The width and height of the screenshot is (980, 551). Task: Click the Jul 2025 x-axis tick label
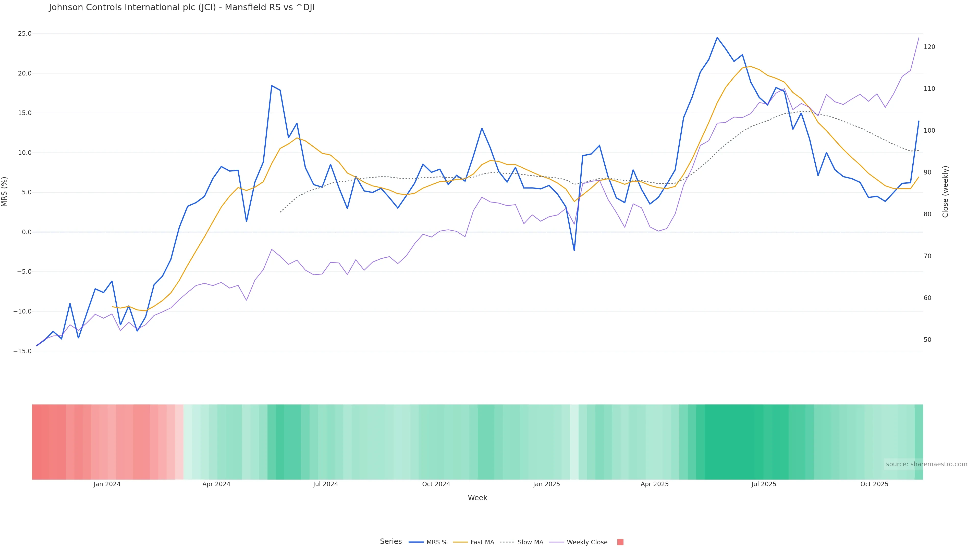[x=764, y=484]
